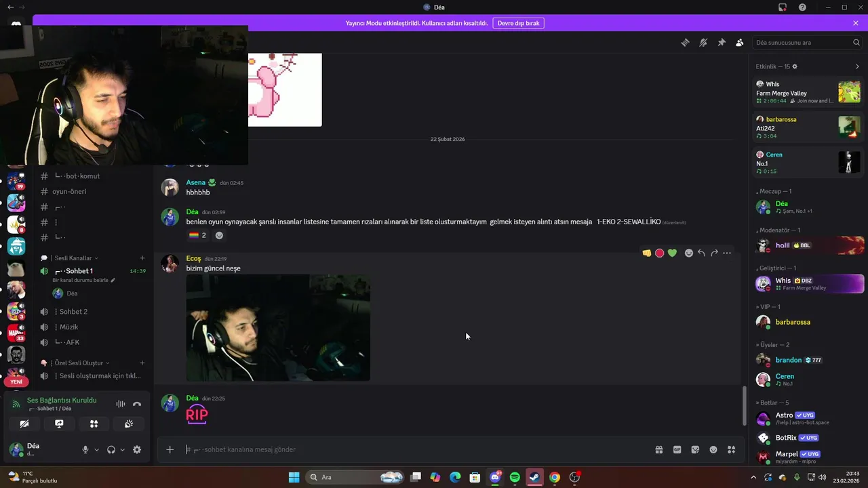
Task: Add rainbow flag reaction on Déa's message
Action: coord(198,235)
